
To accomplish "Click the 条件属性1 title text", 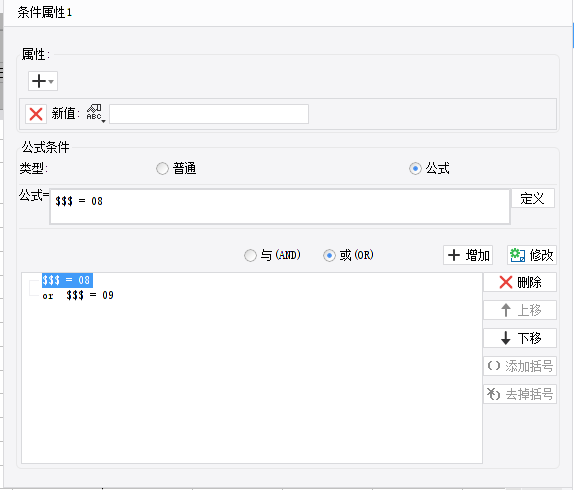I will point(45,12).
